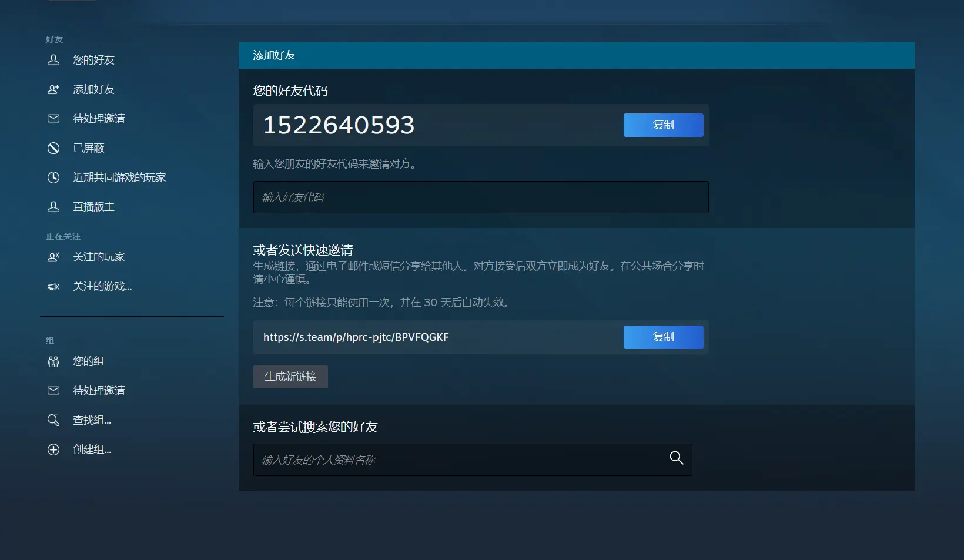Viewport: 964px width, 560px height.
Task: Open 您的组 in the sidebar
Action: pyautogui.click(x=89, y=361)
